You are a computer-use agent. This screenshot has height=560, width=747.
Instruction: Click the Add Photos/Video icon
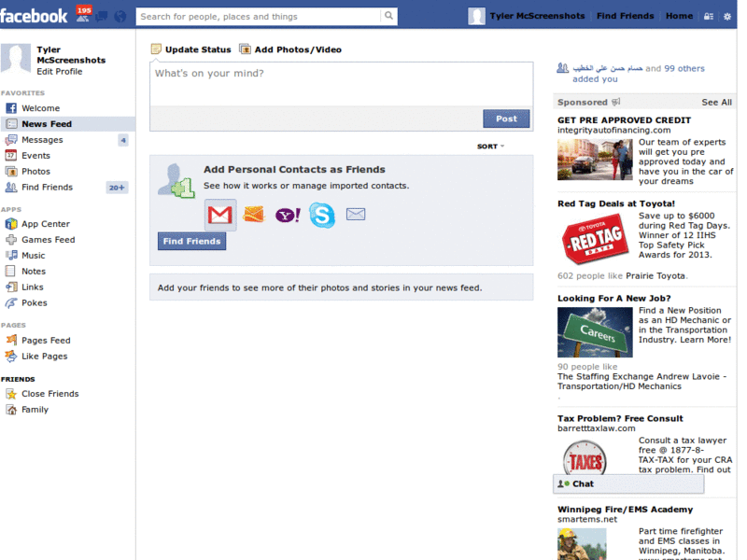coord(245,49)
